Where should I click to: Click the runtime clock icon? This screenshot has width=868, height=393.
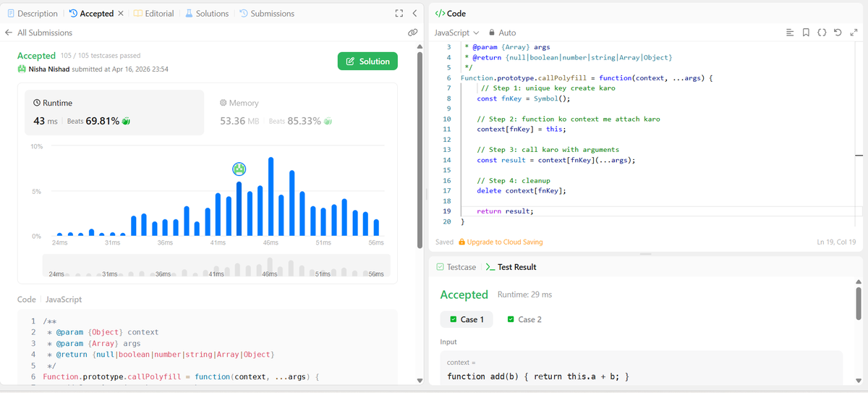tap(38, 103)
